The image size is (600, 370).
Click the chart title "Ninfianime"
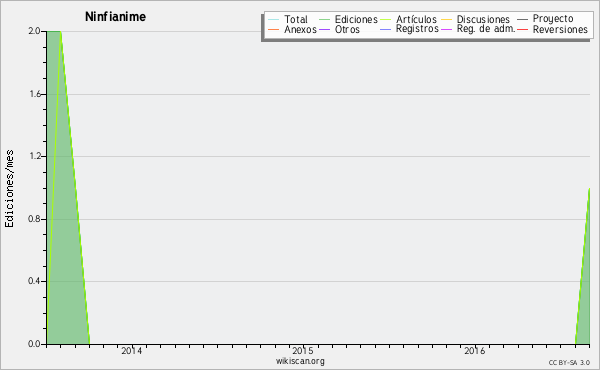pyautogui.click(x=115, y=17)
